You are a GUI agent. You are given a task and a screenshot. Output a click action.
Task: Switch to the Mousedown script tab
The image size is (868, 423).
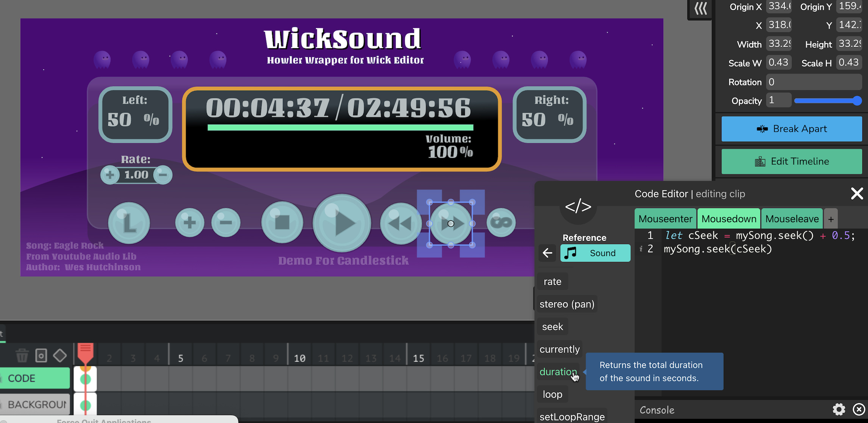tap(729, 219)
